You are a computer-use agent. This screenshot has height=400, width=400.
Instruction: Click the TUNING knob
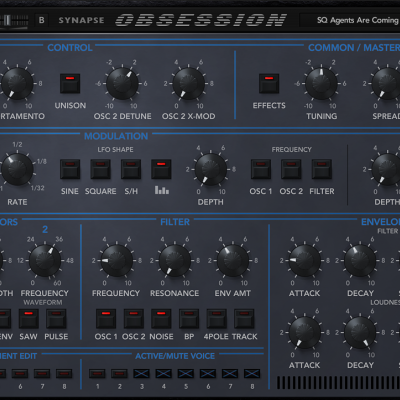(321, 83)
